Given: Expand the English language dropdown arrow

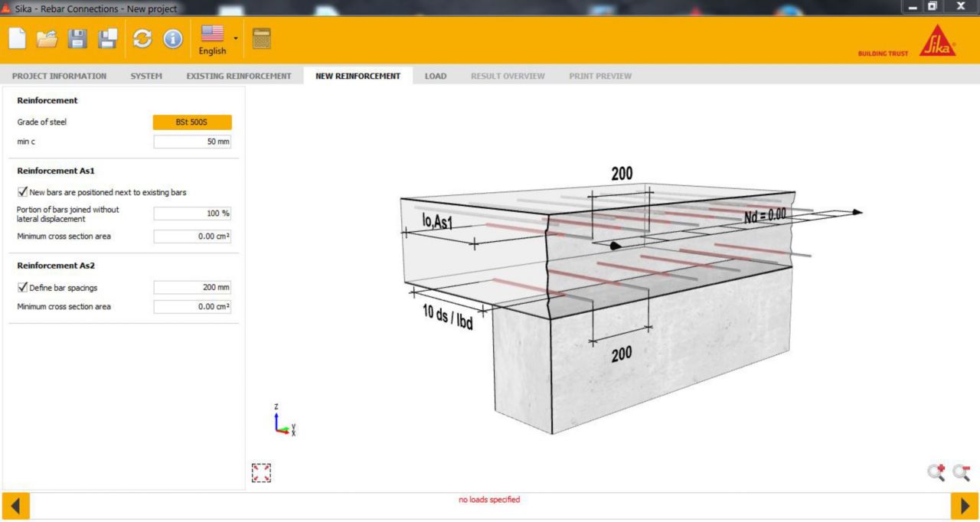Looking at the screenshot, I should click(x=236, y=38).
